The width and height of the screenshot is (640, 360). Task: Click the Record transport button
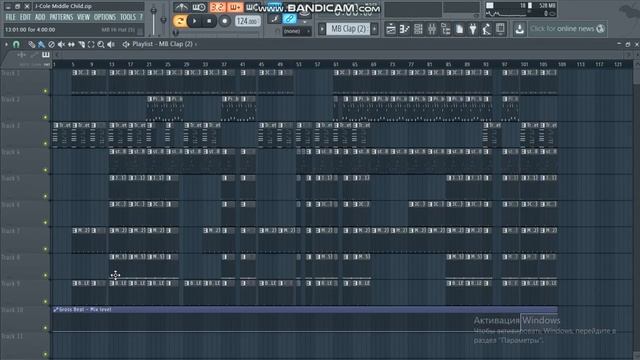click(x=224, y=21)
